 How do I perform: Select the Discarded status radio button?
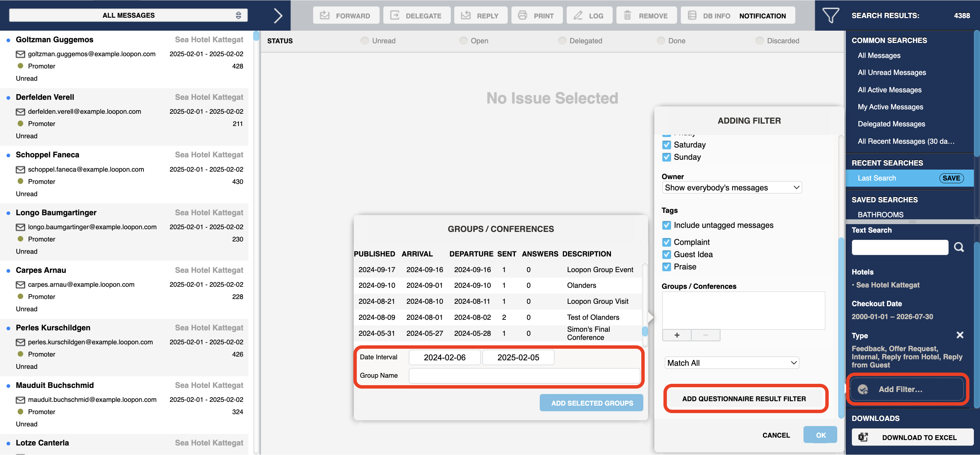coord(759,41)
